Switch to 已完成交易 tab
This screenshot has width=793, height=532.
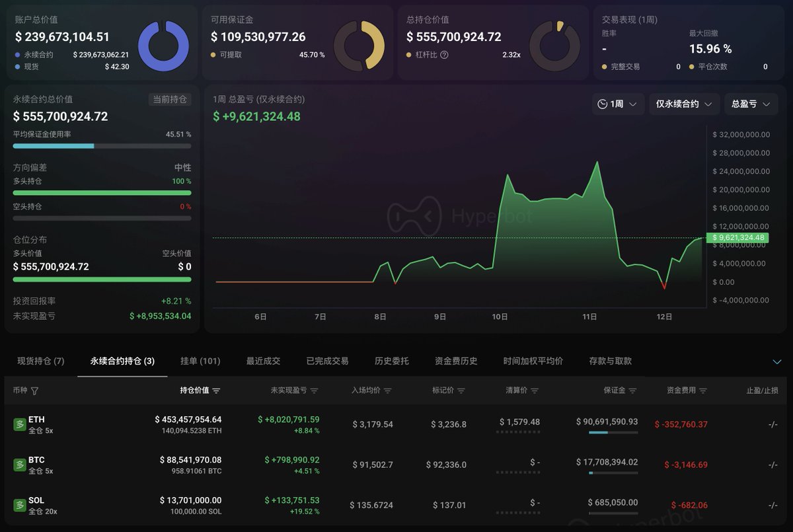tap(327, 361)
